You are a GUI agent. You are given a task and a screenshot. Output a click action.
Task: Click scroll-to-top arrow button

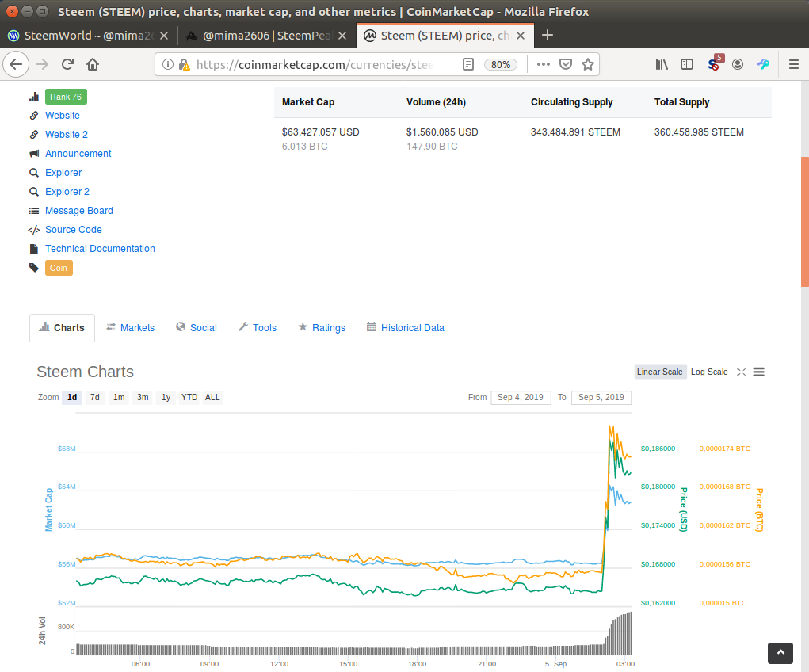pyautogui.click(x=780, y=652)
